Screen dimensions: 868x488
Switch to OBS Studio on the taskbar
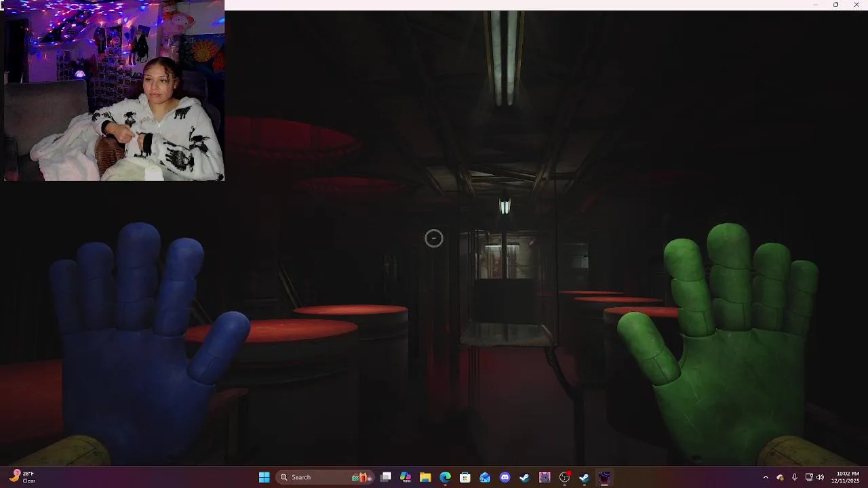tap(564, 477)
